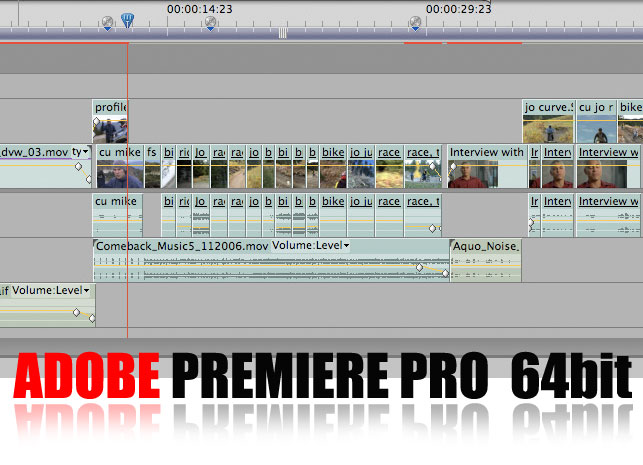Open Volume:Level dropdown on Comeback_Music5 clip
Image resolution: width=643 pixels, height=465 pixels.
[310, 245]
